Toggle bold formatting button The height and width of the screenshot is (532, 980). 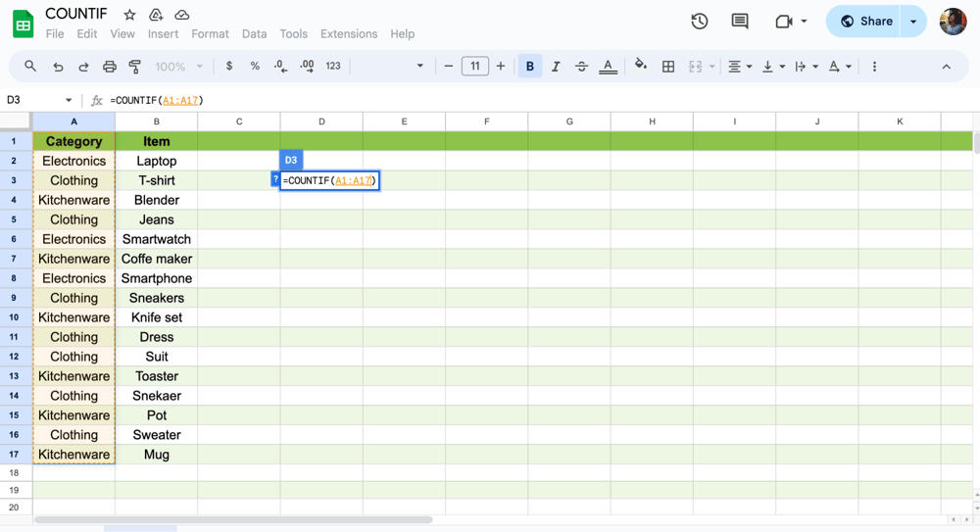[x=530, y=67]
